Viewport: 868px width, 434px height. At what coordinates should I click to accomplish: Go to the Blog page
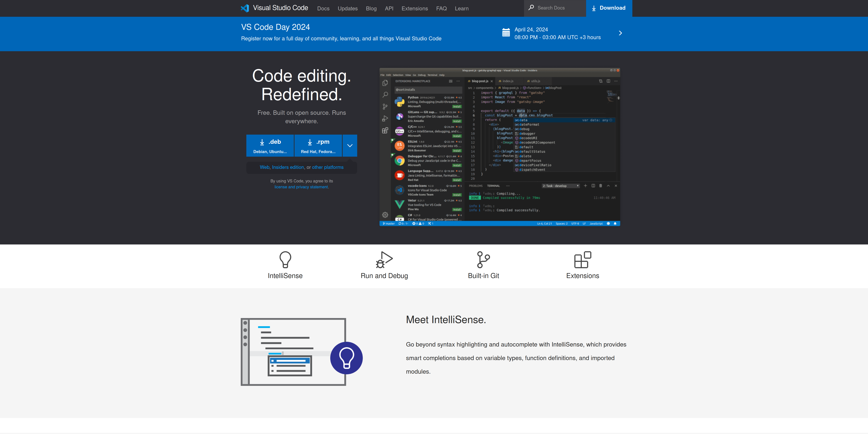coord(371,8)
